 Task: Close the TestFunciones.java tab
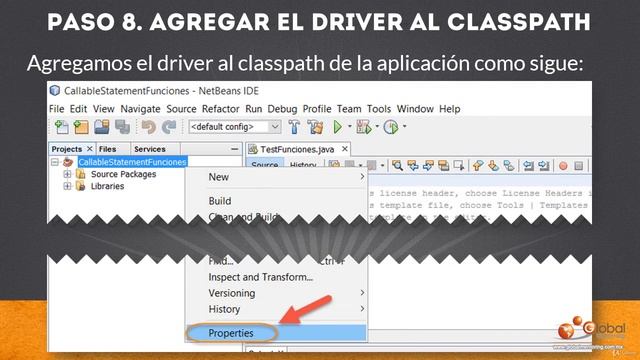point(345,149)
